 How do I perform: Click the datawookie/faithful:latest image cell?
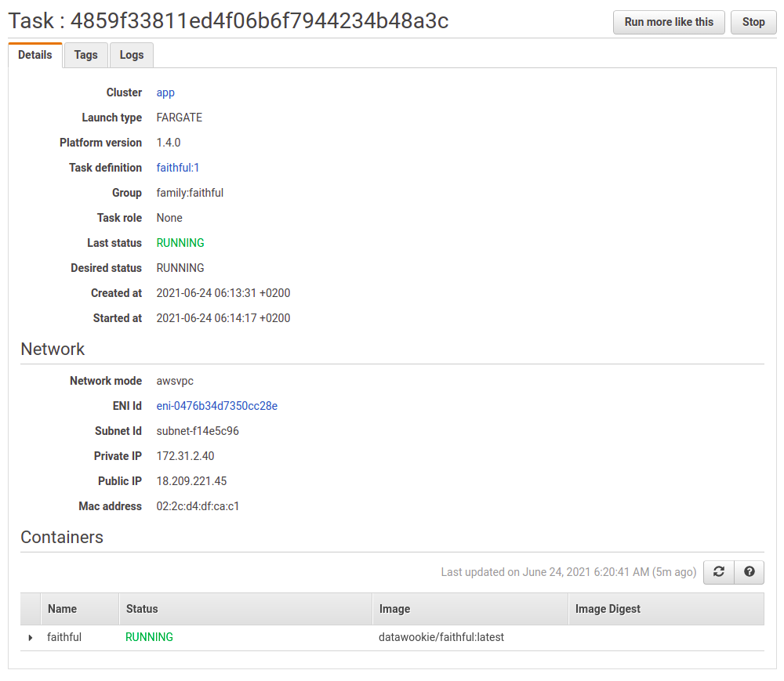441,637
